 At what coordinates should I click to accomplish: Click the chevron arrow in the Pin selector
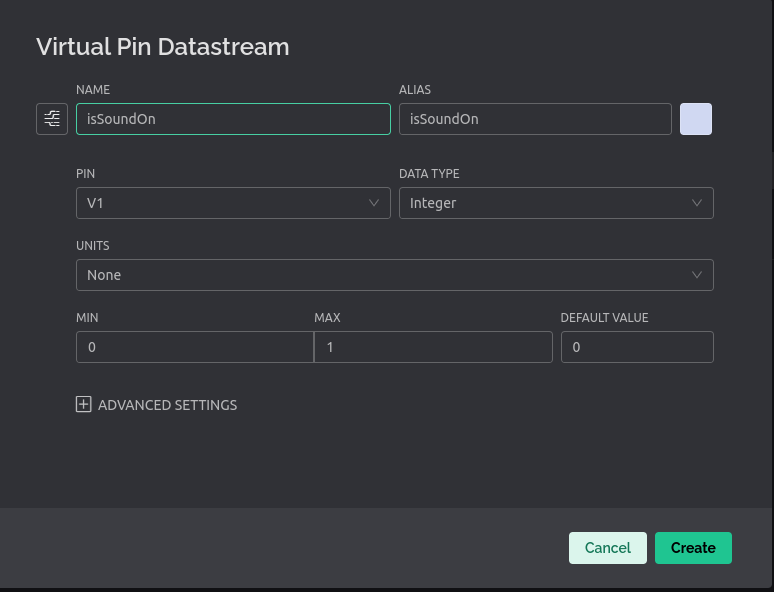[375, 203]
